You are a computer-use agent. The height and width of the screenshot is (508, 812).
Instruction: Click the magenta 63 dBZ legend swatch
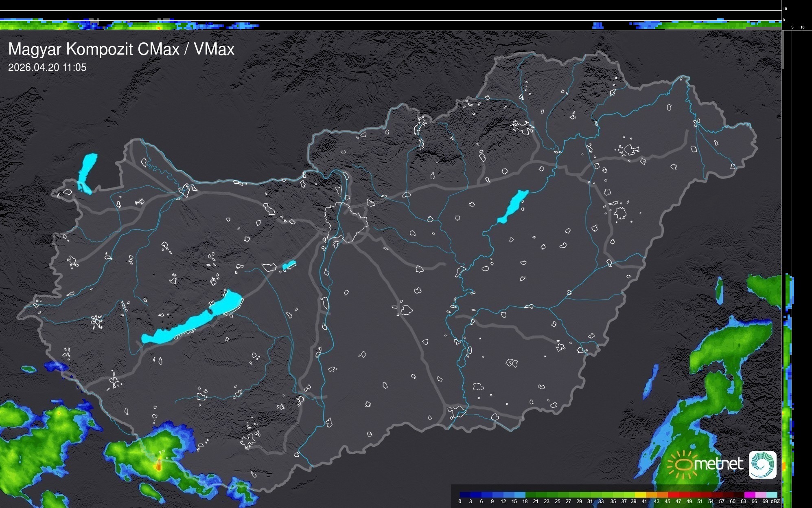tap(749, 495)
